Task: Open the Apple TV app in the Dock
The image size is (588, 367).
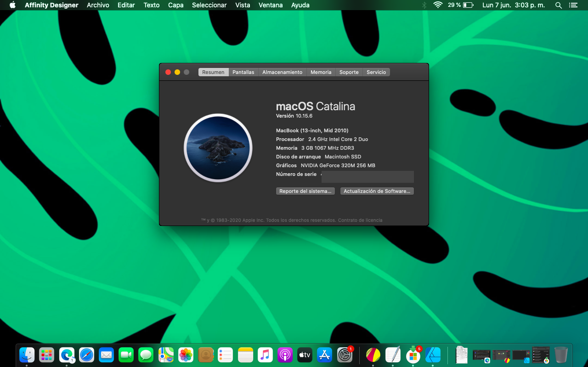Action: (x=305, y=355)
